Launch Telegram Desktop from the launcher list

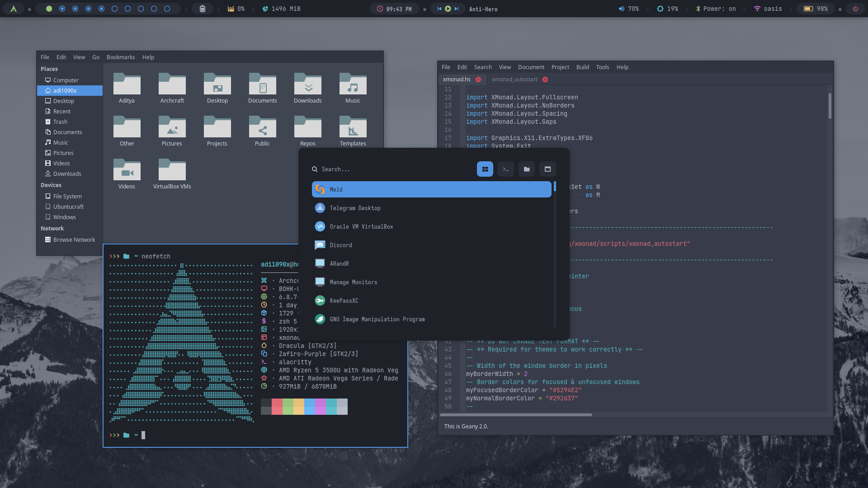pos(355,208)
